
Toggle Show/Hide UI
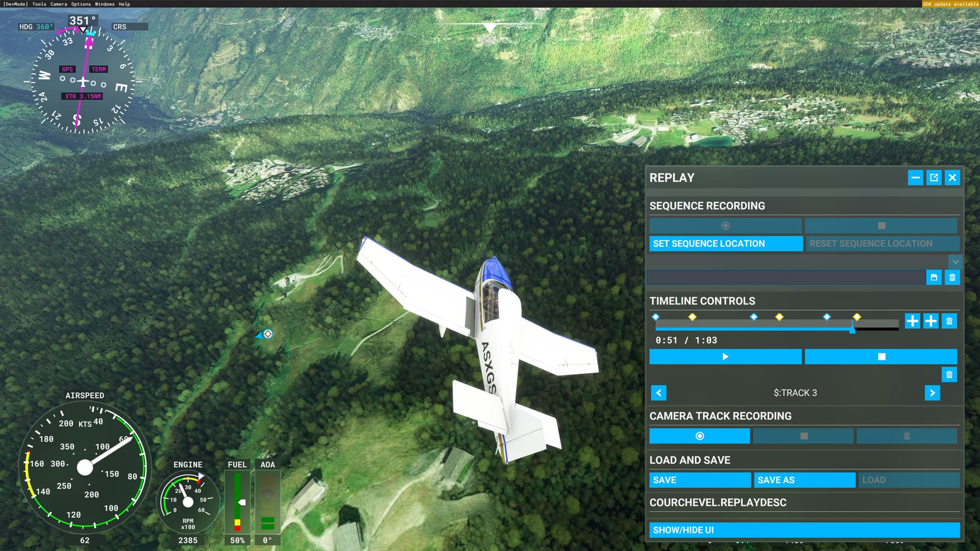click(x=804, y=530)
